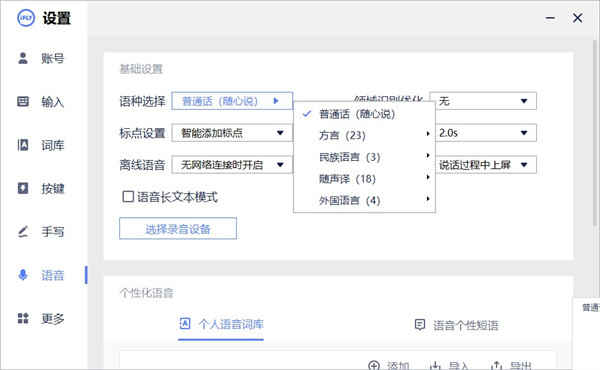Screen dimensions: 600x370
Task: Select the 输入 keyboard icon in sidebar
Action: point(23,101)
